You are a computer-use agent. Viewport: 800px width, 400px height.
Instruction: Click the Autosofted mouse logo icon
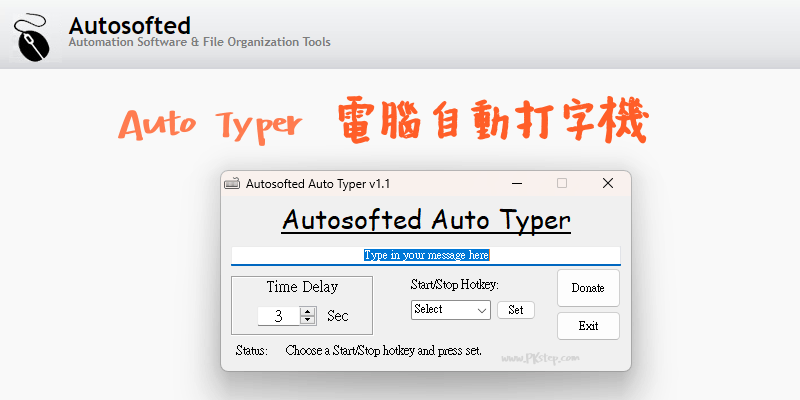pos(32,38)
